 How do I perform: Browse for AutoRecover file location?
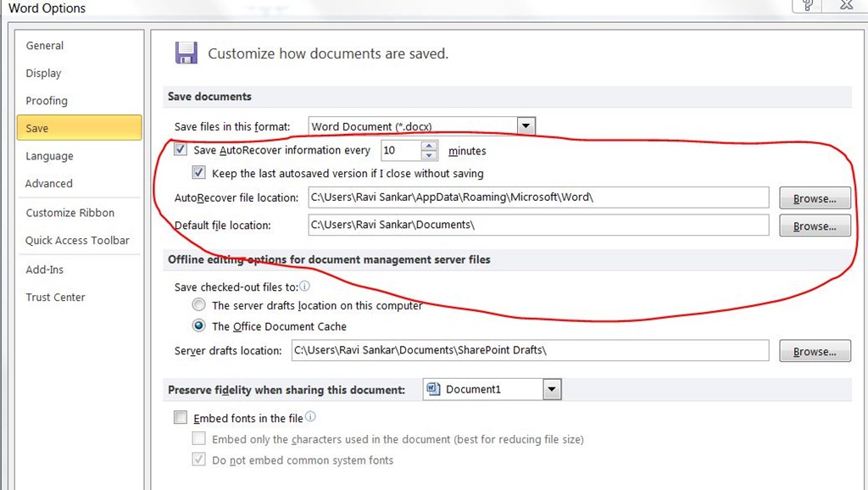[815, 198]
